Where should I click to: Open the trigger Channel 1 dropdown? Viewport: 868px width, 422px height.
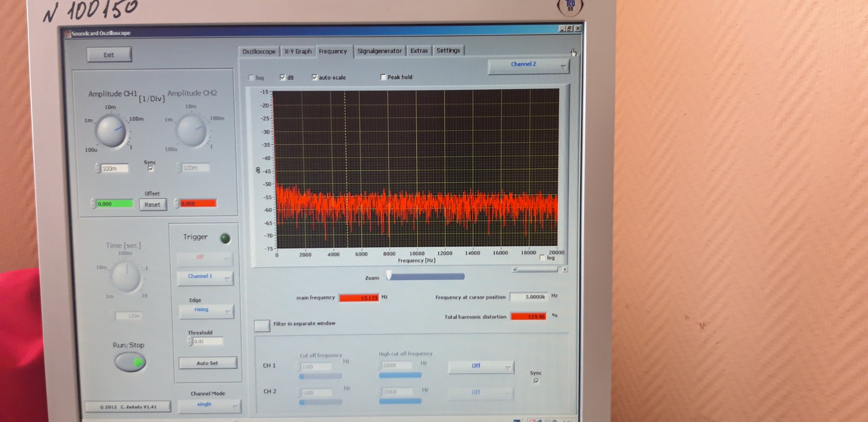coord(205,277)
